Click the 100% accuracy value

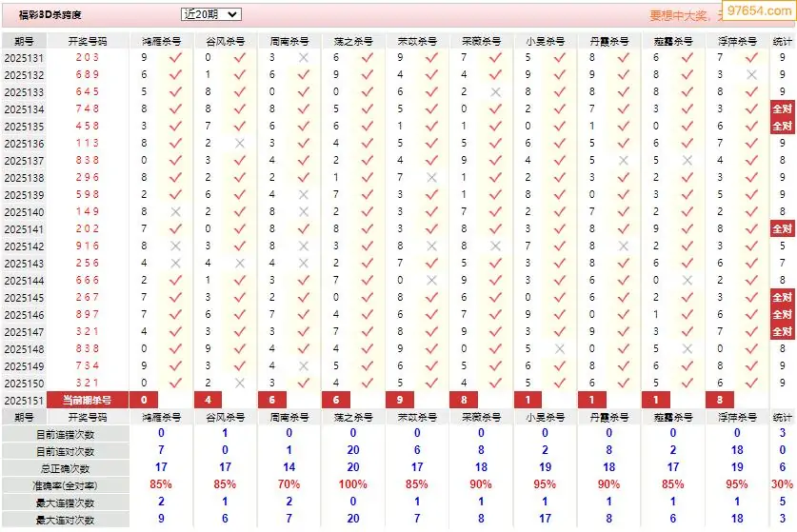click(x=352, y=484)
